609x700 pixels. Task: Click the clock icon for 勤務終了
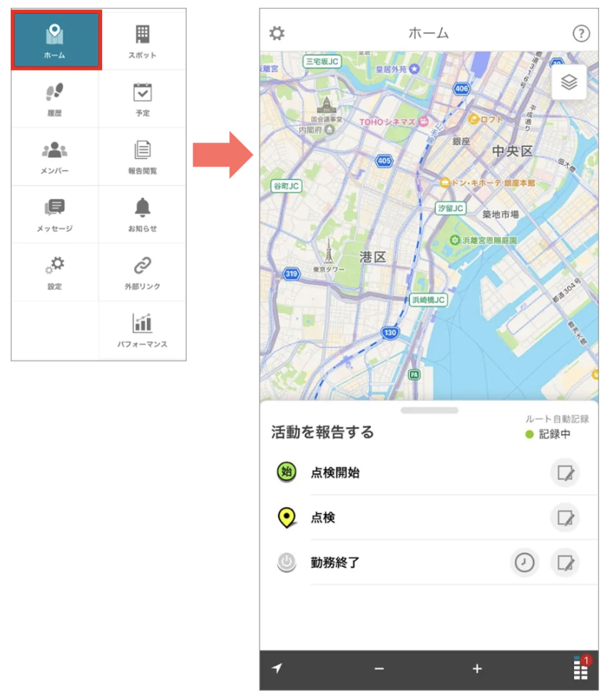click(x=524, y=562)
